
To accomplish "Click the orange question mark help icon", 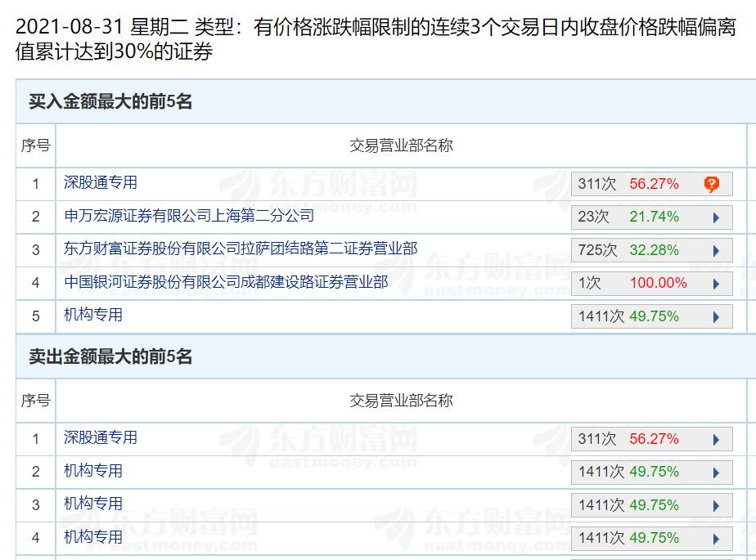I will tap(711, 184).
